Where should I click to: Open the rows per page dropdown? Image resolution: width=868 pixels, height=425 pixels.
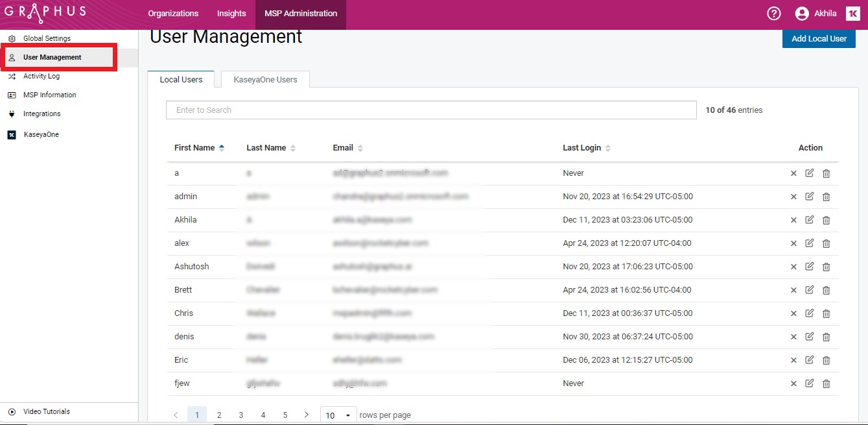click(x=338, y=415)
